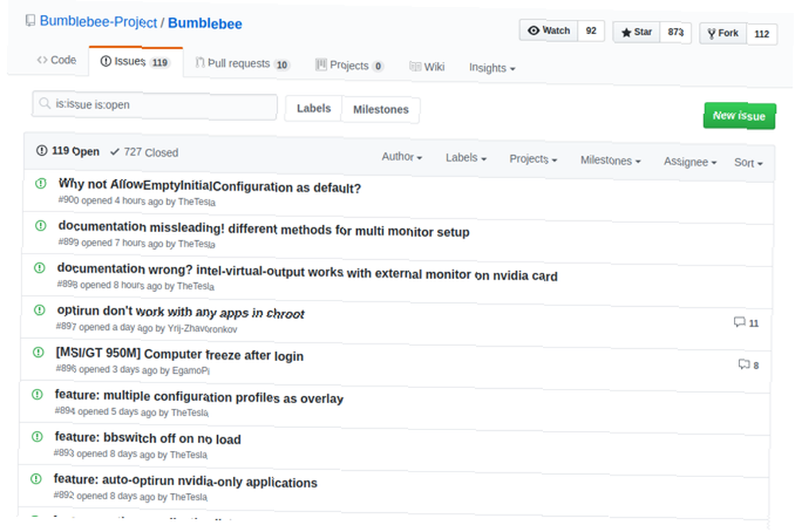This screenshot has height=532, width=795.
Task: Expand the Milestones filter dropdown
Action: coord(611,161)
